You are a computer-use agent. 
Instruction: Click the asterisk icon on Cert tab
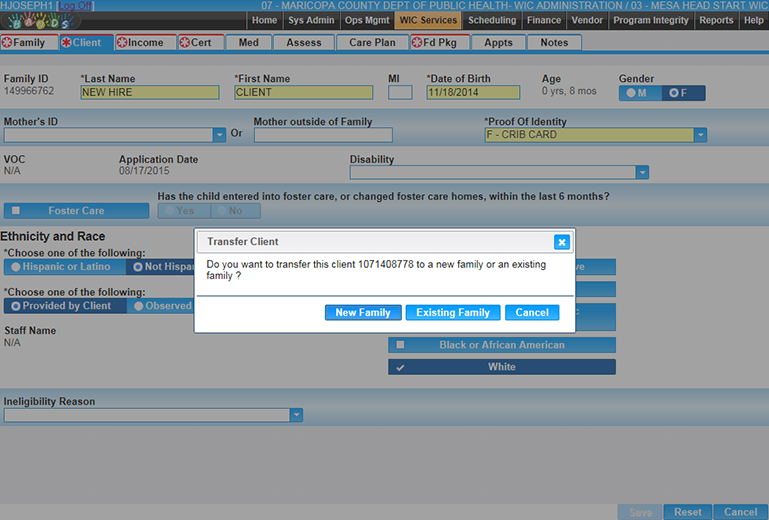click(185, 43)
